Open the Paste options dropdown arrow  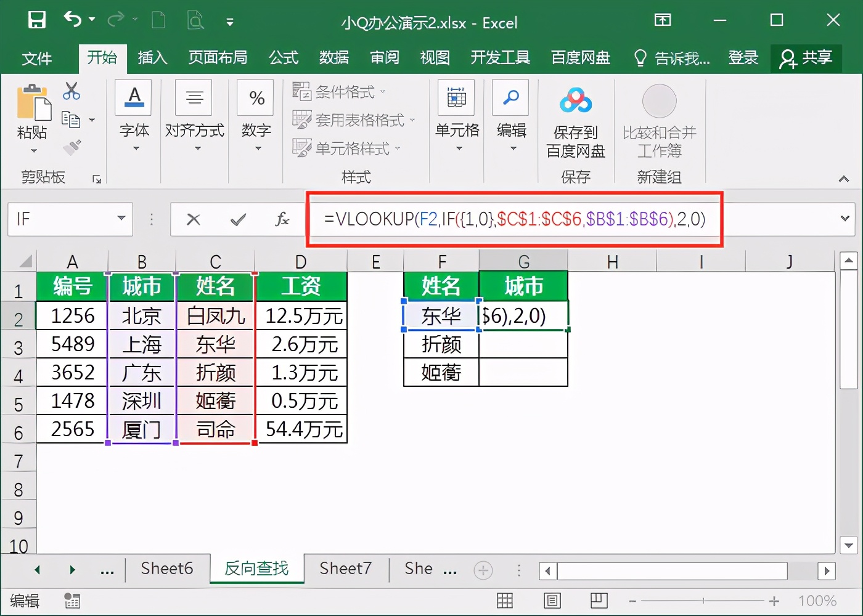click(33, 150)
